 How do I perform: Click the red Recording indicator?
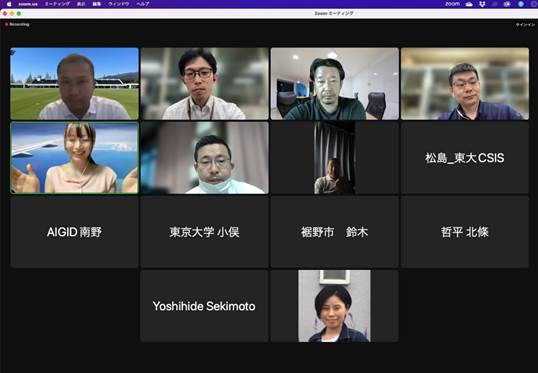(17, 24)
